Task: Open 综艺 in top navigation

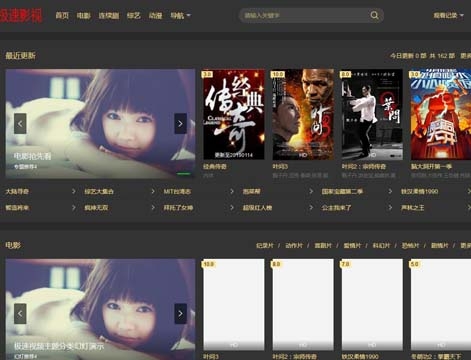Action: click(x=134, y=16)
